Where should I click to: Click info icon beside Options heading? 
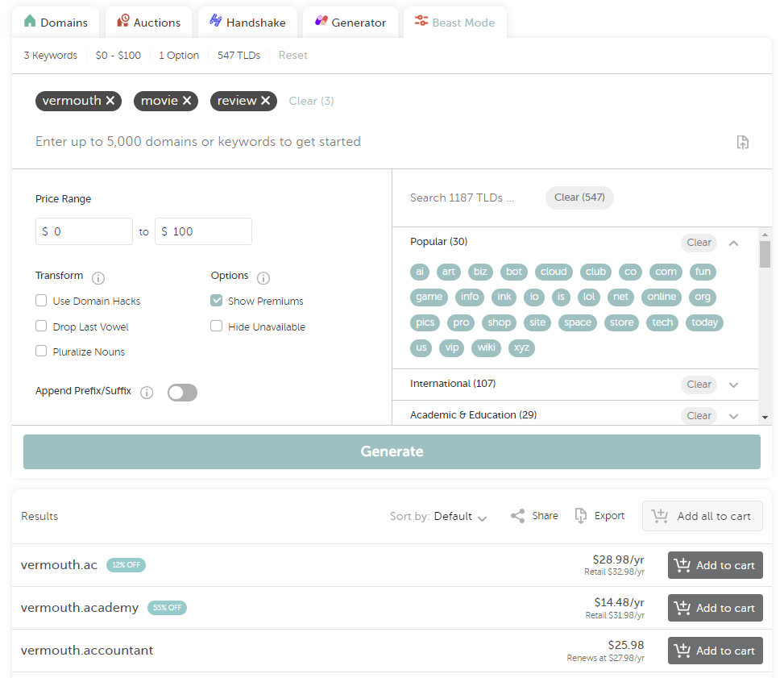click(263, 278)
